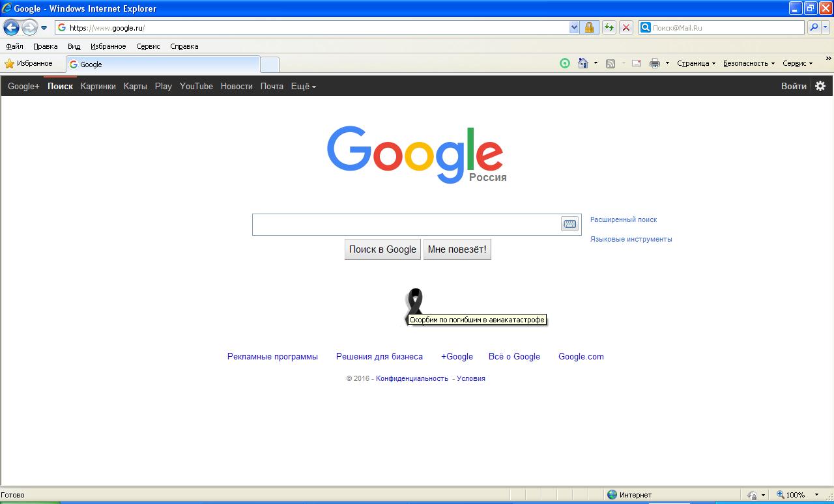Expand the address bar URL history dropdown
Image resolution: width=834 pixels, height=504 pixels.
[x=574, y=27]
